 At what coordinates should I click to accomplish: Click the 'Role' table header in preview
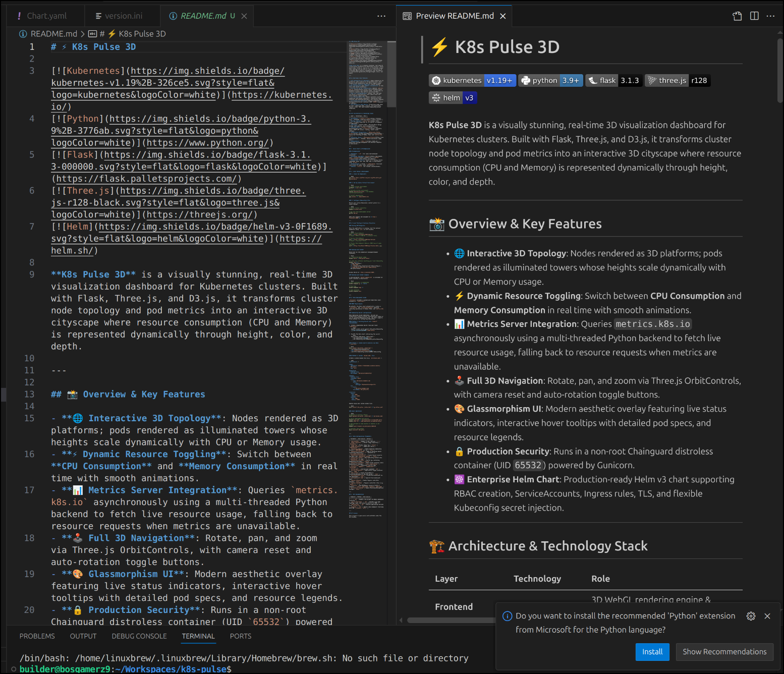(x=600, y=579)
